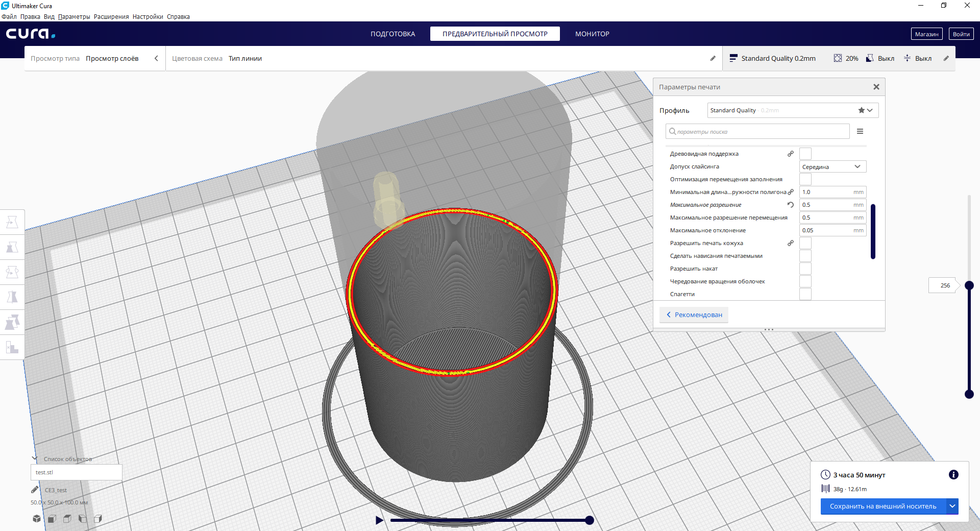Enable the Спагетти checkbox
The image size is (980, 531).
[x=805, y=294]
